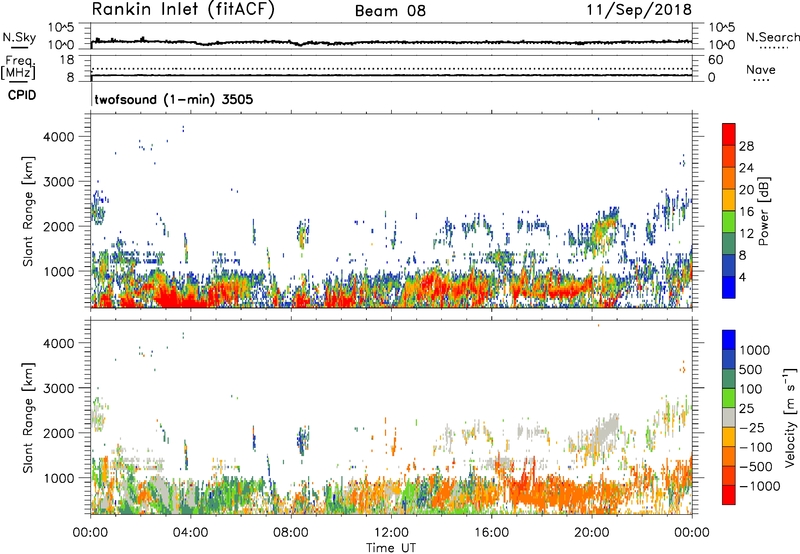Pick the bright blue top velocity colorbar segment
This screenshot has height=554, width=800.
click(x=729, y=340)
